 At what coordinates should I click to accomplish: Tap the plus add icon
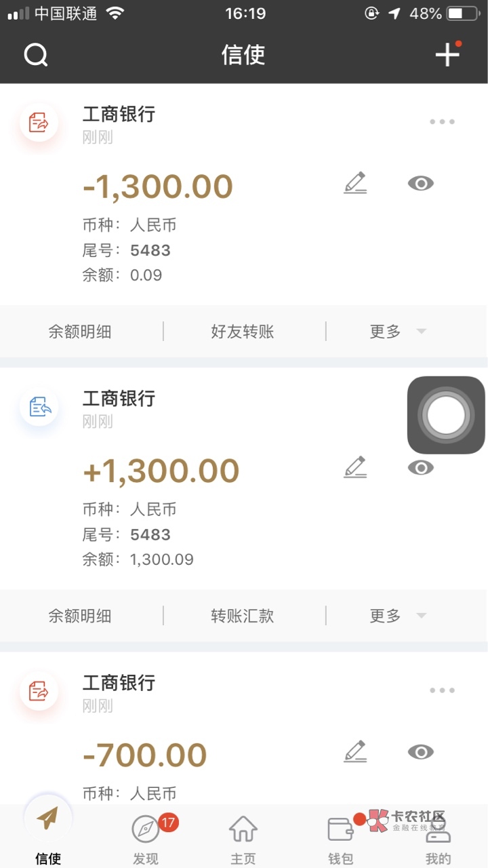[447, 54]
